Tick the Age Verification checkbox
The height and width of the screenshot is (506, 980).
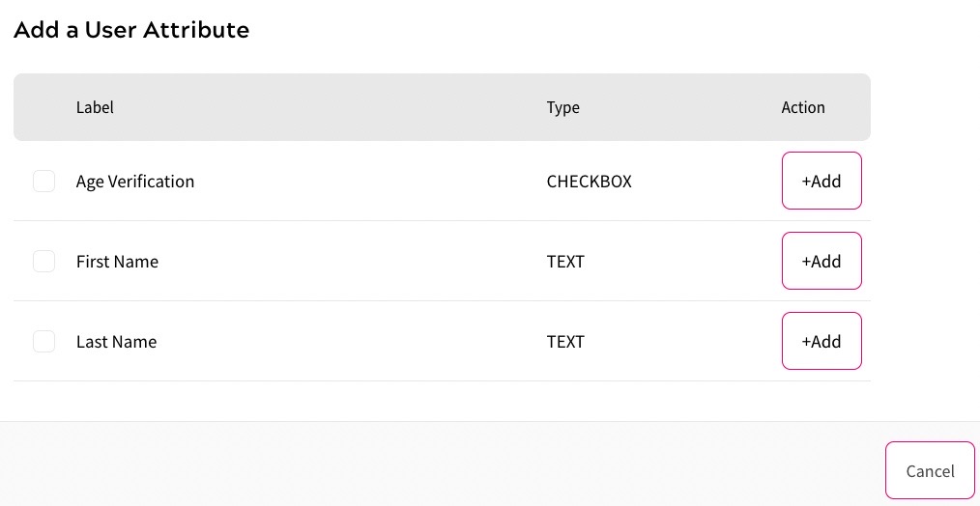[x=43, y=182]
